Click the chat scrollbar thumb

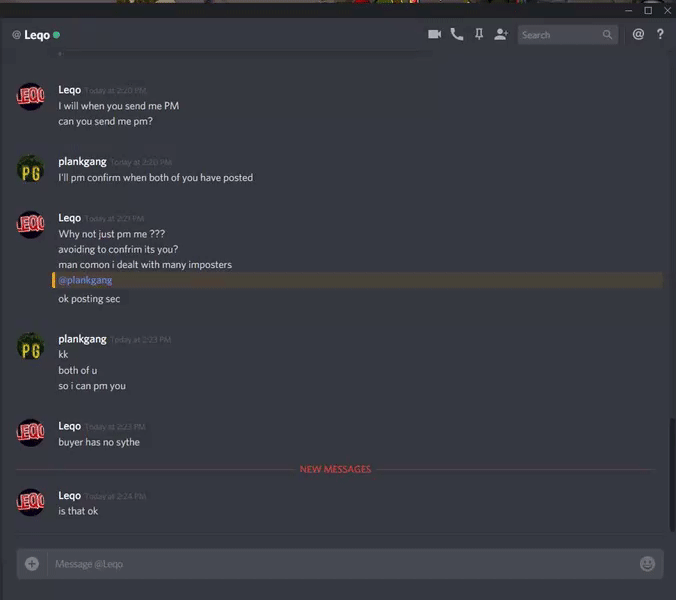(x=672, y=474)
